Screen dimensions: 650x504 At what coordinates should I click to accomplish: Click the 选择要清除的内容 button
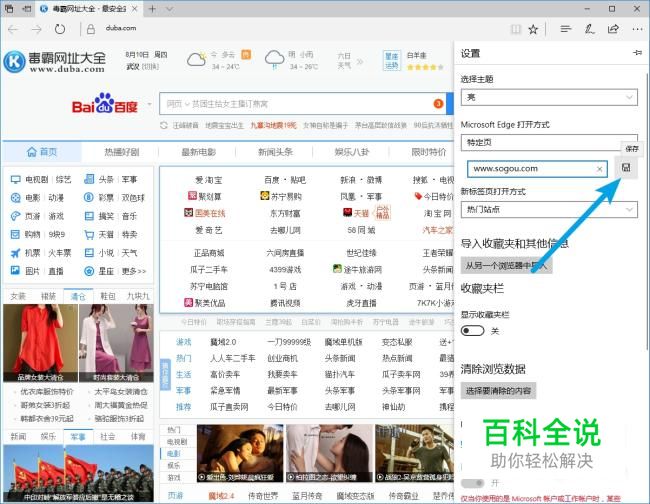click(498, 390)
